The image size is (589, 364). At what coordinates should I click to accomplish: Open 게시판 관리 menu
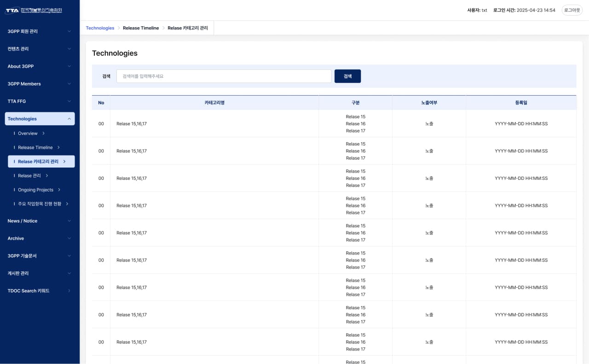click(x=40, y=273)
